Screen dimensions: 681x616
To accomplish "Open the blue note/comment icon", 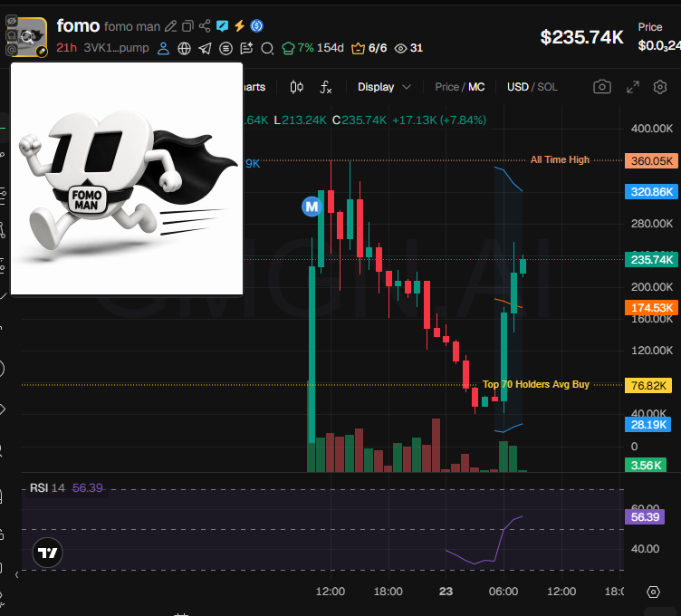I will click(x=222, y=26).
